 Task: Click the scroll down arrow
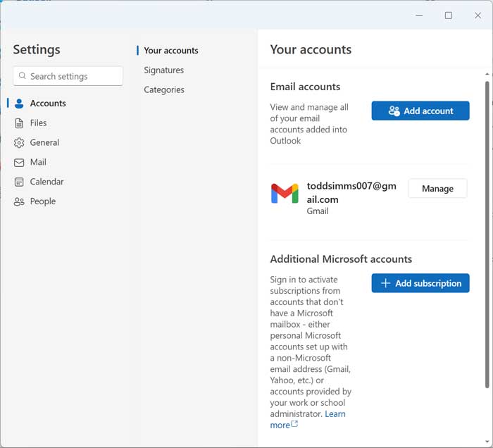tap(487, 442)
